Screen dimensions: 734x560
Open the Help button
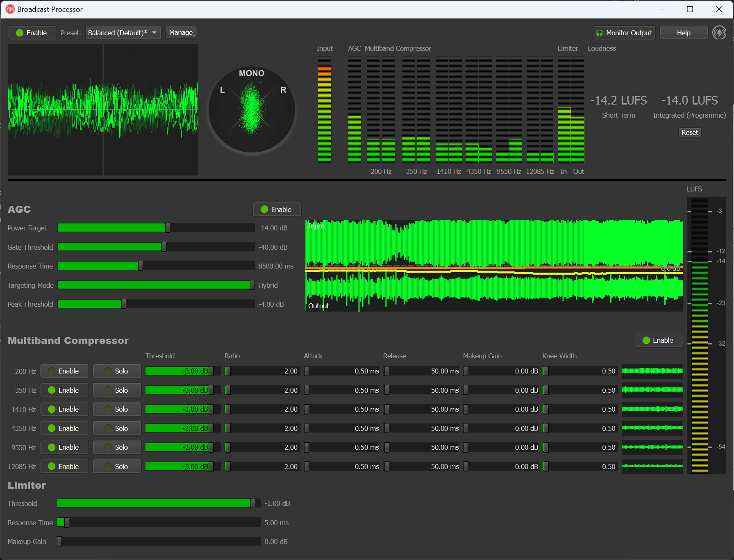coord(684,33)
